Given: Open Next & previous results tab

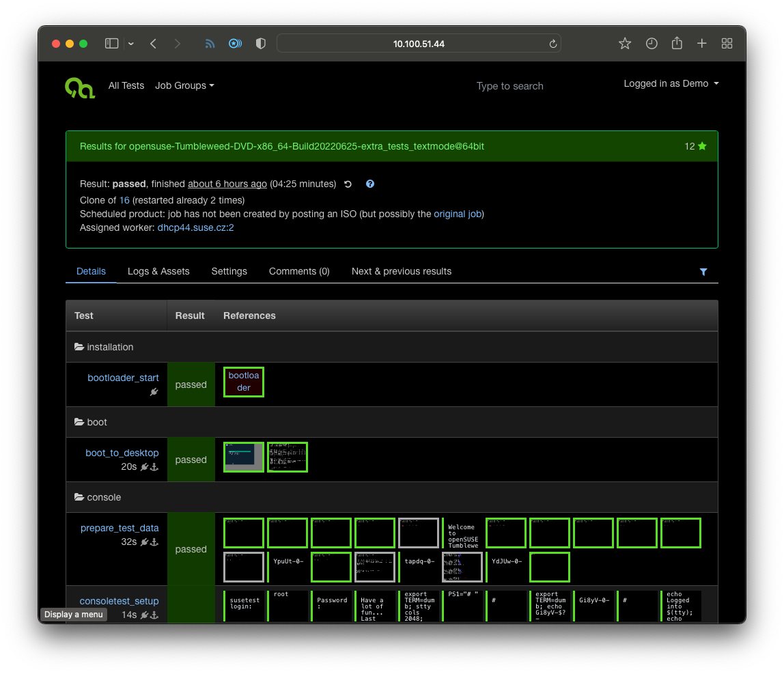Looking at the screenshot, I should (402, 271).
